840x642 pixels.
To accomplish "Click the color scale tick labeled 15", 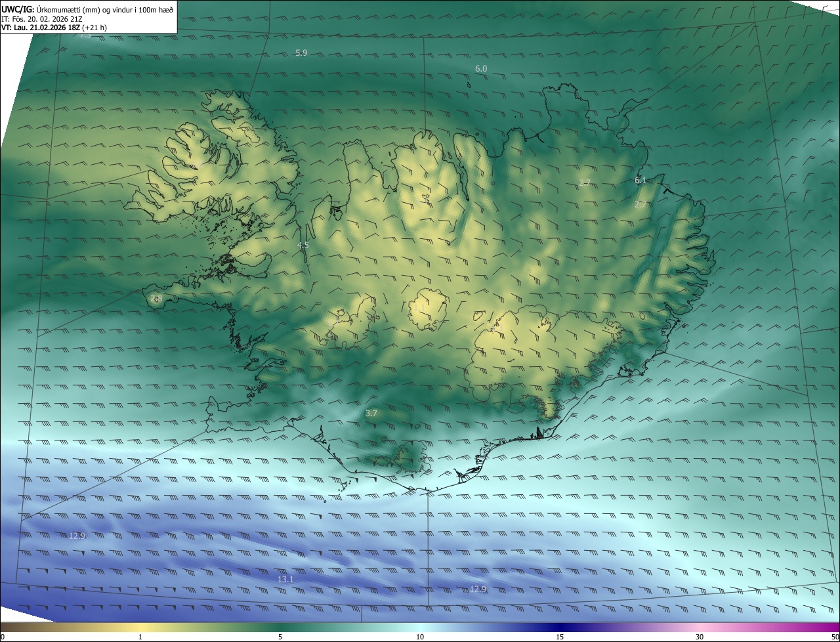I will pos(560,637).
